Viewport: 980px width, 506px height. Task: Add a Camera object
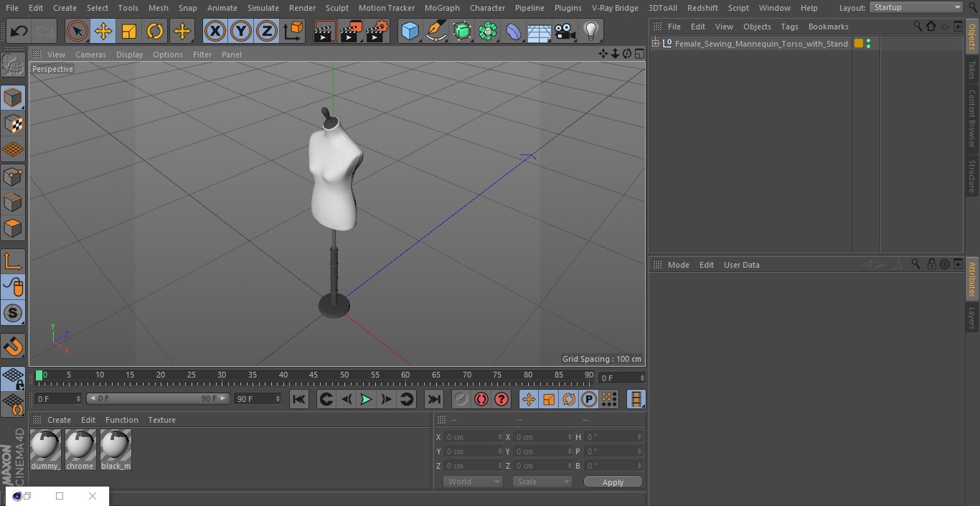click(565, 31)
